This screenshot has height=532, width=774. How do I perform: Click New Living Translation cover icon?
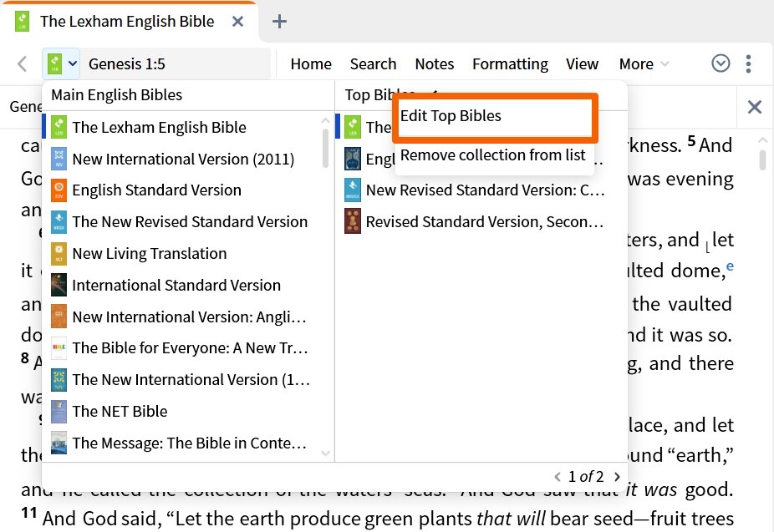[x=59, y=253]
